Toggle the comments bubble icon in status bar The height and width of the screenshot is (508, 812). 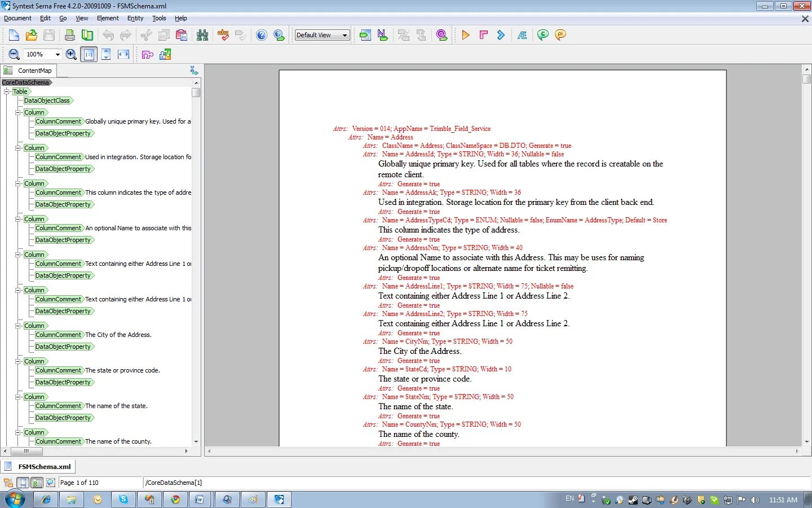click(x=50, y=483)
